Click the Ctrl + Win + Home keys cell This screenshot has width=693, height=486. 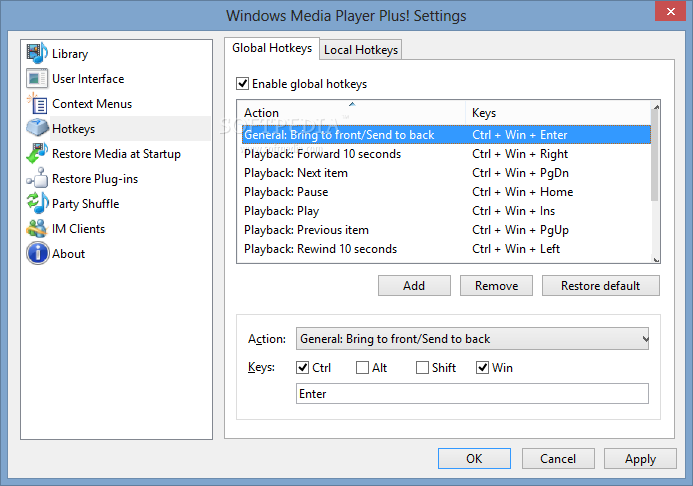522,192
